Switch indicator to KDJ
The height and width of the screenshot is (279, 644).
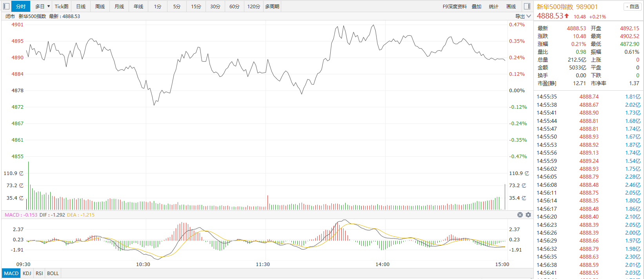pos(27,273)
